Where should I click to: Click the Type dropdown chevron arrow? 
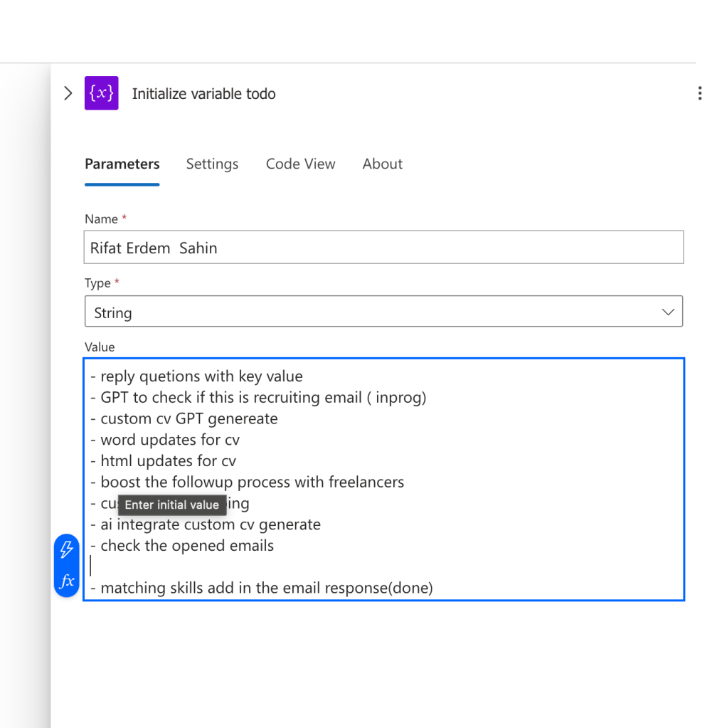[x=668, y=312]
